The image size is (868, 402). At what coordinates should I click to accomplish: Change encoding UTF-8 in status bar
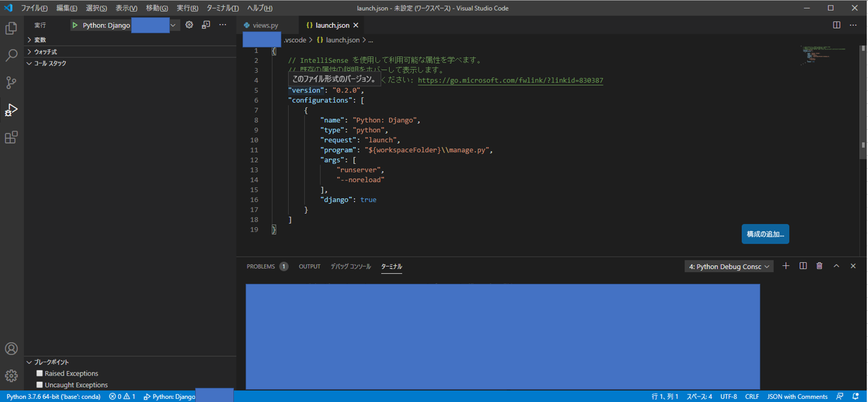(x=728, y=396)
